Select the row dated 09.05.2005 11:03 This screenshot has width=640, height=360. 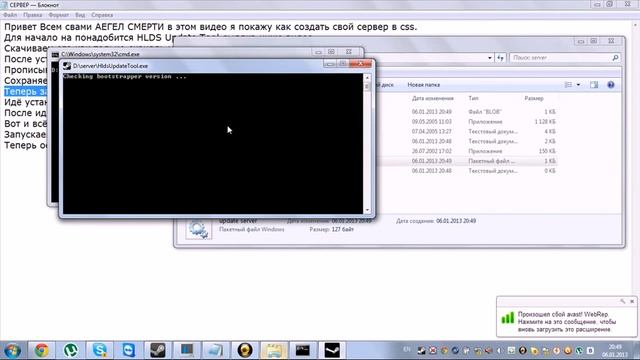tap(467, 122)
